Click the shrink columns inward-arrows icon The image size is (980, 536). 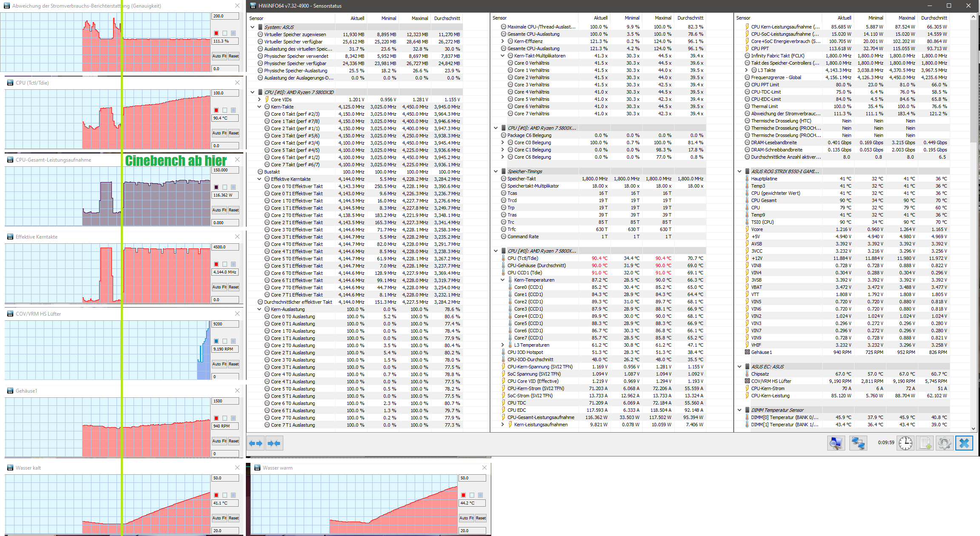click(x=274, y=443)
